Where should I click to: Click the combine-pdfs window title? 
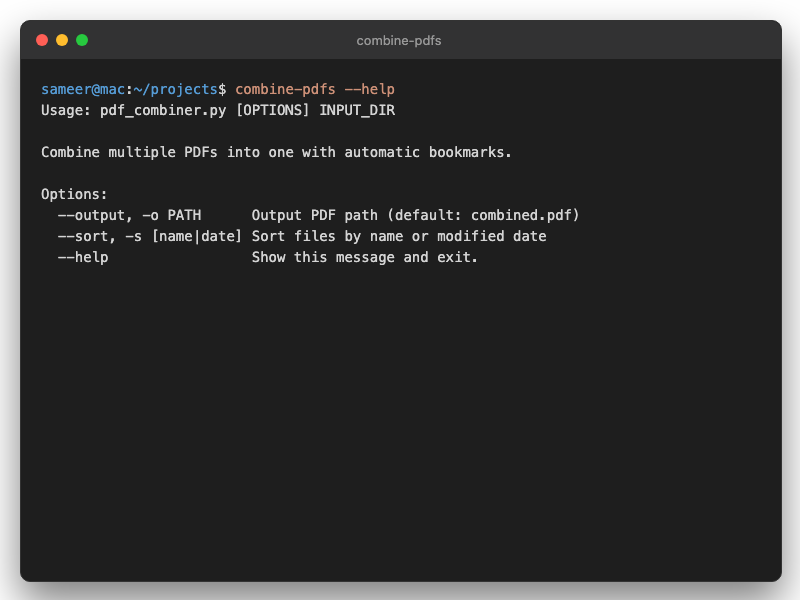pos(399,41)
